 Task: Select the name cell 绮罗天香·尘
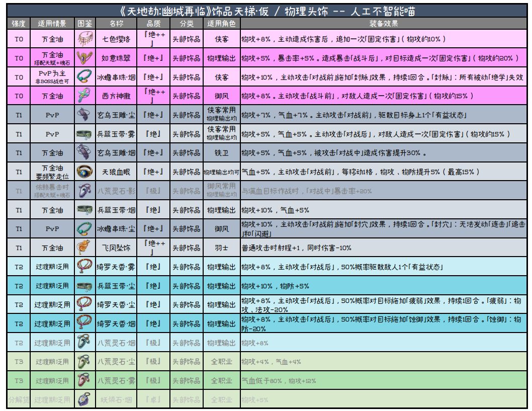click(116, 305)
